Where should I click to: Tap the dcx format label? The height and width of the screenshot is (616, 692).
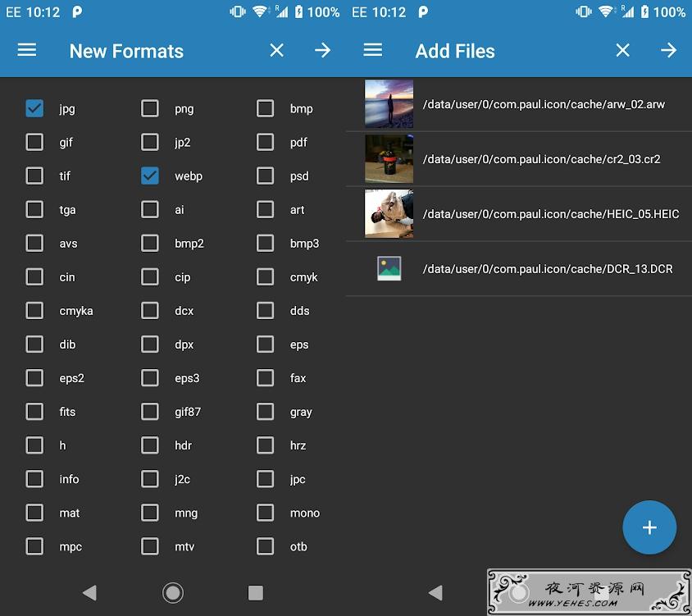[x=184, y=311]
